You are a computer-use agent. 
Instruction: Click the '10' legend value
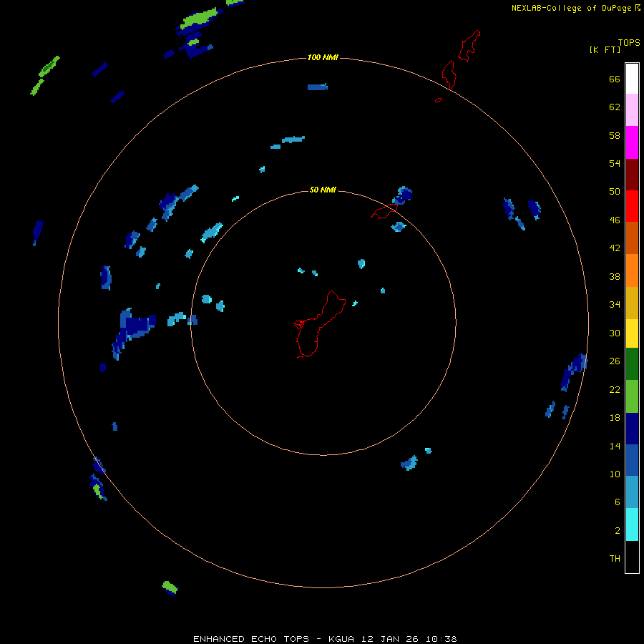(x=615, y=474)
